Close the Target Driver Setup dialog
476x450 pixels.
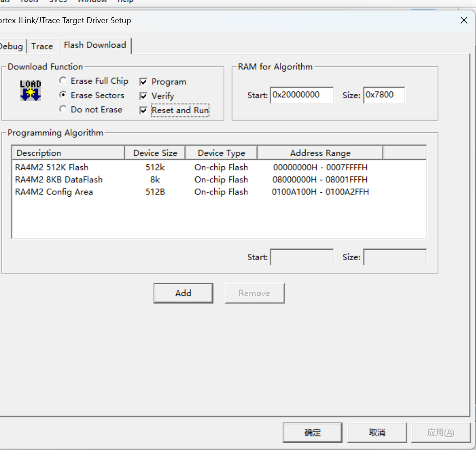coord(464,20)
